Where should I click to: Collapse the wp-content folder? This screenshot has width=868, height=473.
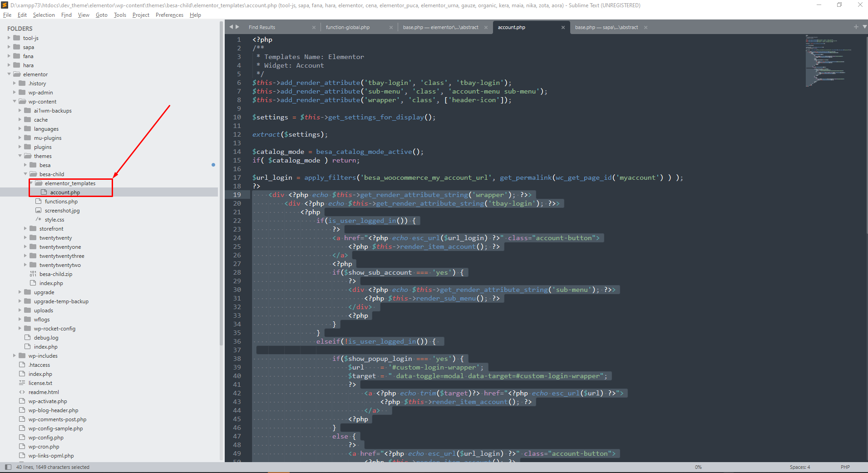14,101
